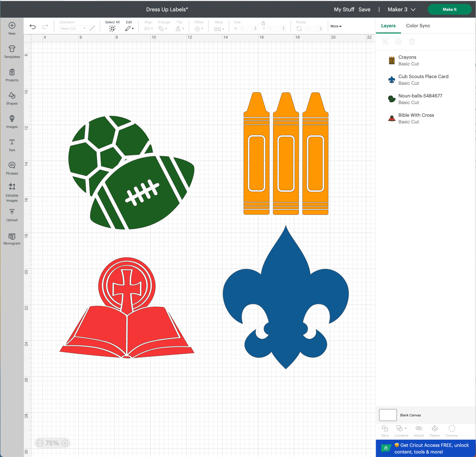Toggle the size lock proportions icon
Screen dimensions: 476x457
(263, 23)
